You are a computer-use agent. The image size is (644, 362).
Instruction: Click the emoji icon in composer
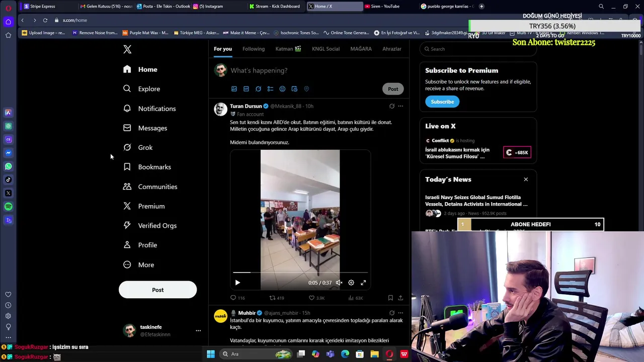tap(282, 89)
